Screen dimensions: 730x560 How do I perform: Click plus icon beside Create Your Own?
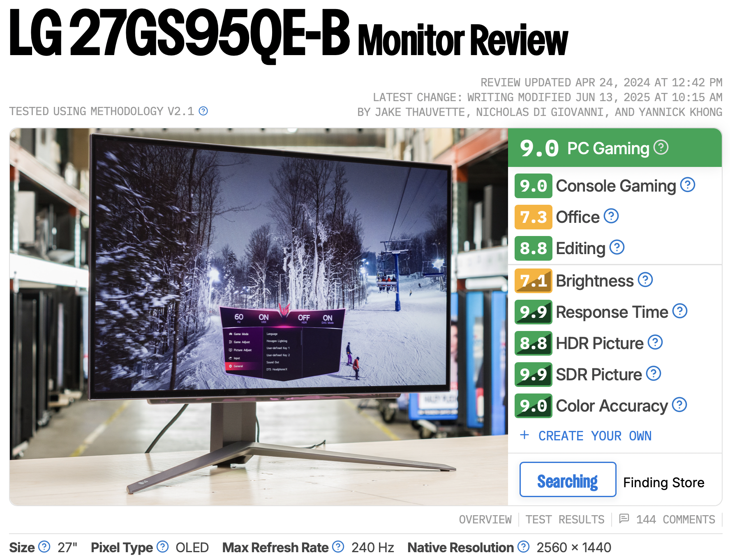pos(524,435)
